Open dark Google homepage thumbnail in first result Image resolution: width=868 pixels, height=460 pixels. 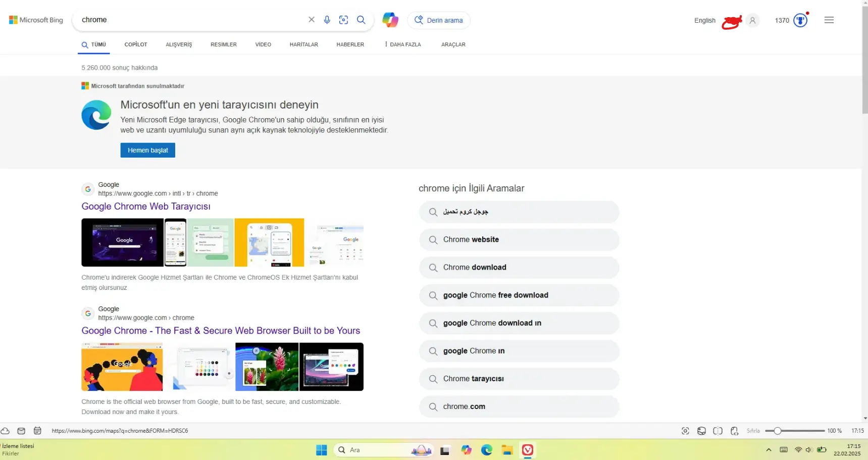[x=122, y=242]
